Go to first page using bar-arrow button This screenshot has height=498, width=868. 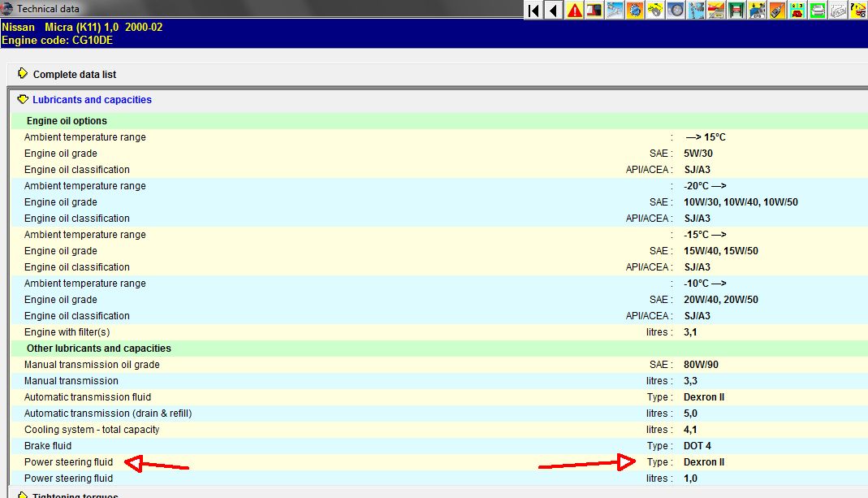533,10
